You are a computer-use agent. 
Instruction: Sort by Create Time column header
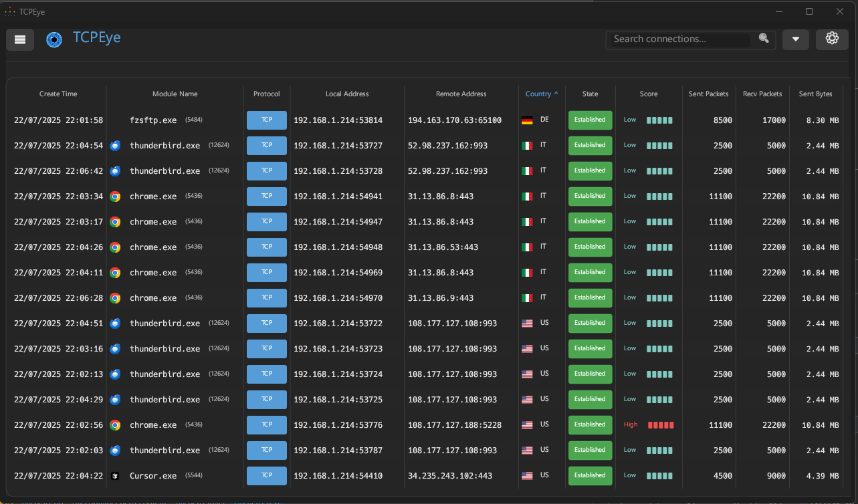58,94
